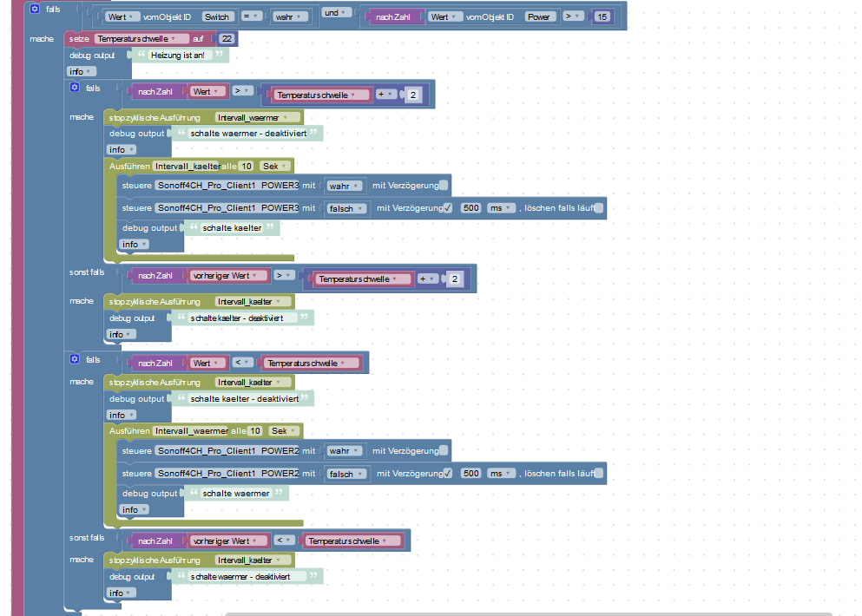Open ms unit dropdown on POWER2 row
862x616 pixels.
point(501,473)
